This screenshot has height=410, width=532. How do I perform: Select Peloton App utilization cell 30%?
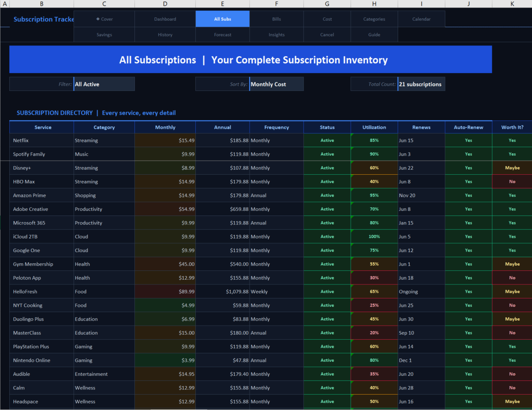coord(374,278)
